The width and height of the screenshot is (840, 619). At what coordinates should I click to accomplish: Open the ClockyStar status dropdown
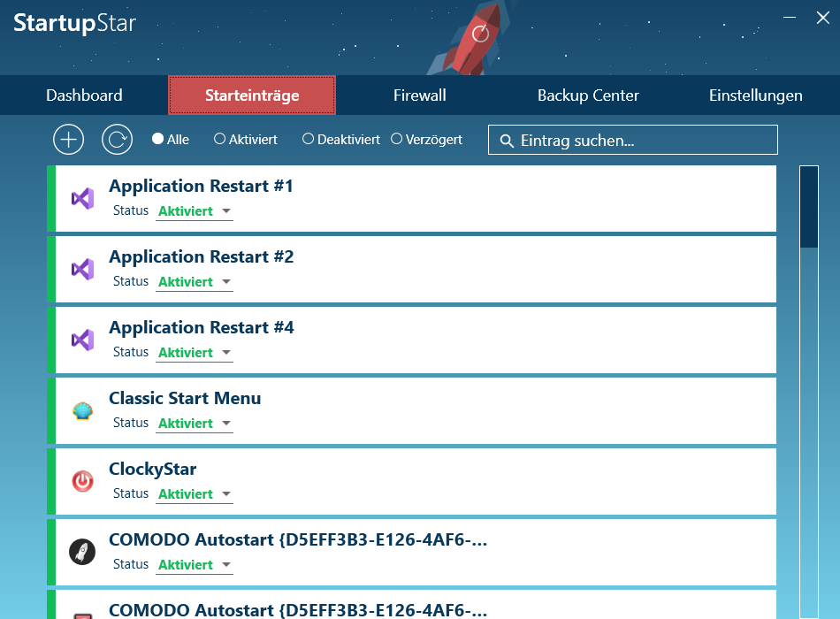click(x=195, y=494)
